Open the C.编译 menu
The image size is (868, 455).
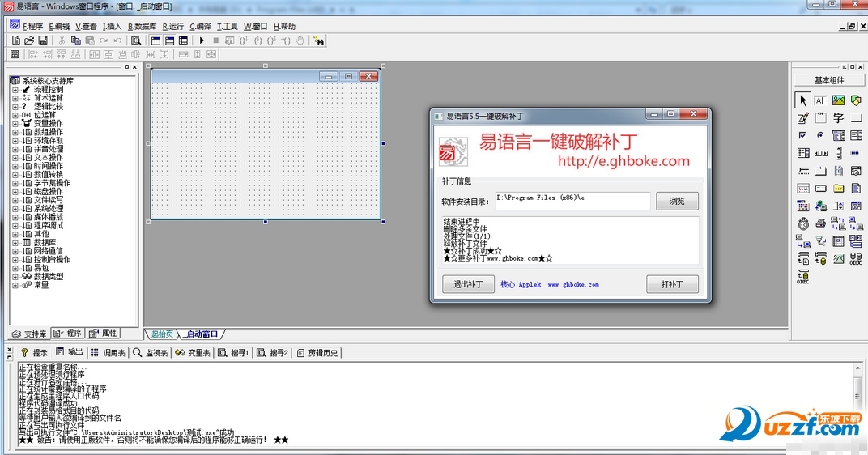200,26
